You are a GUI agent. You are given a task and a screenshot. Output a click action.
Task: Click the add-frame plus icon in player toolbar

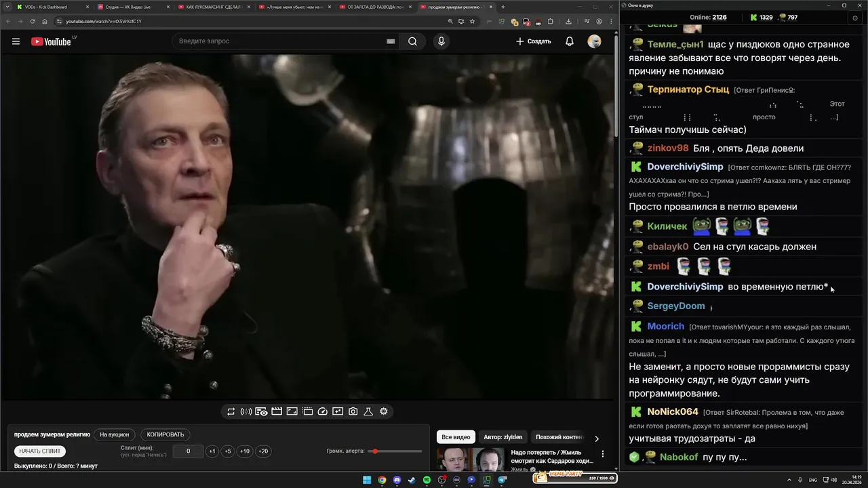pos(338,411)
